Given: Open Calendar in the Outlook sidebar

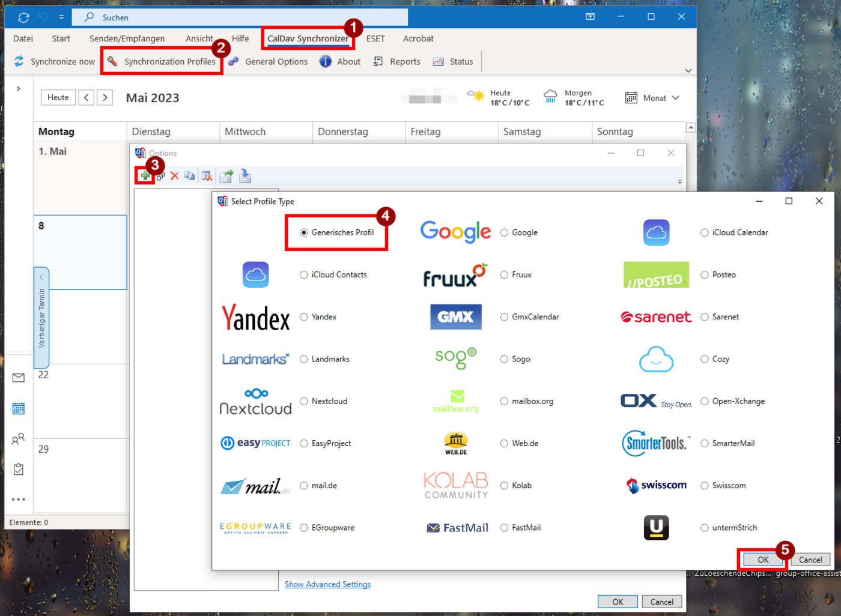Looking at the screenshot, I should coord(19,409).
